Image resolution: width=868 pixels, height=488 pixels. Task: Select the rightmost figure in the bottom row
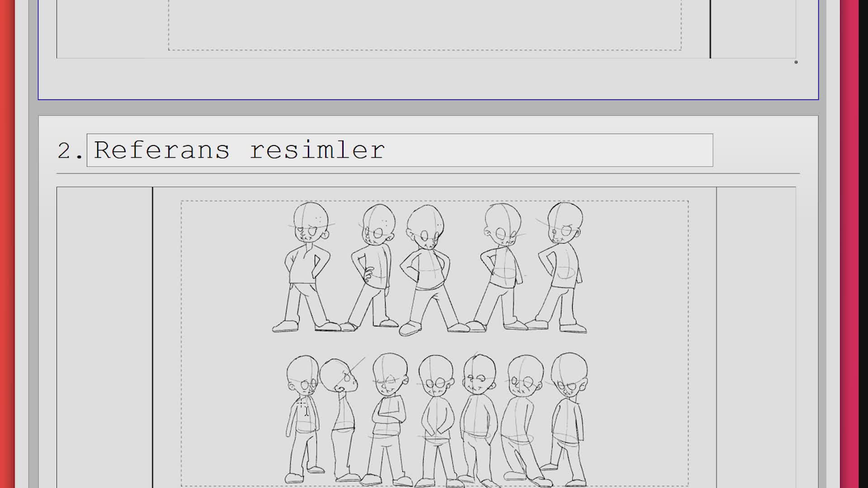pyautogui.click(x=567, y=419)
